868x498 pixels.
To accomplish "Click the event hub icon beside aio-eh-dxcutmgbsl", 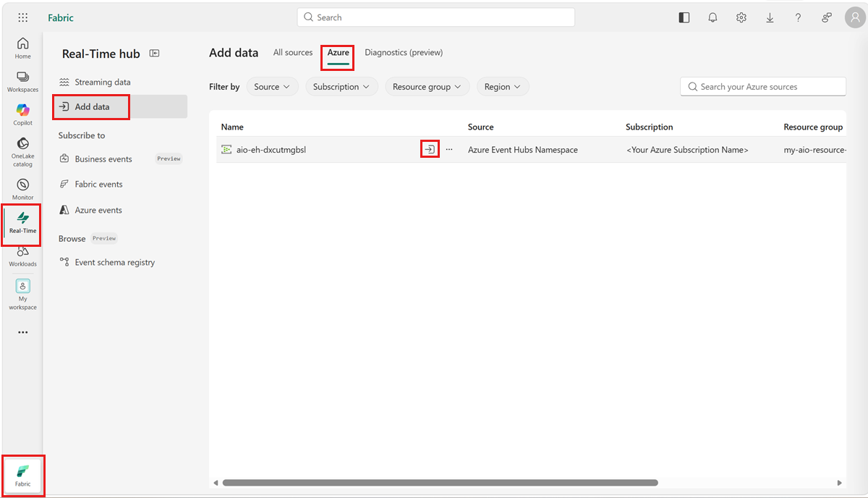I will click(x=226, y=150).
